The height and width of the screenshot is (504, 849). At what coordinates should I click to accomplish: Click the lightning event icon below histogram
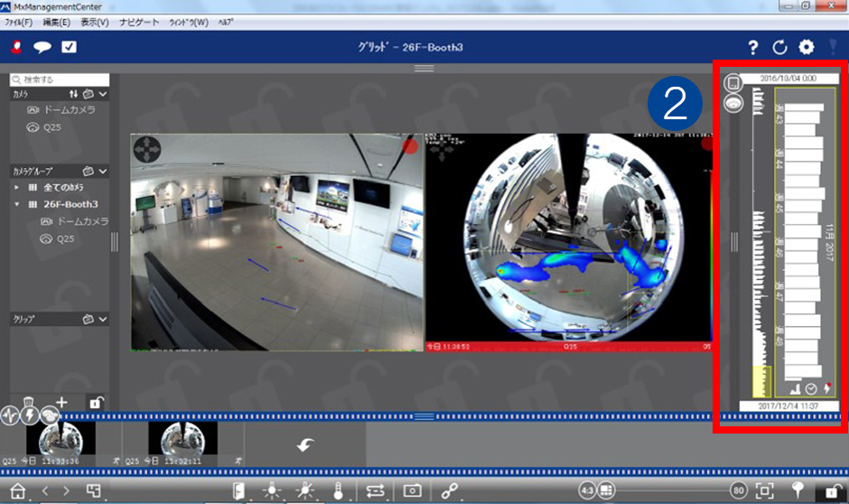point(827,387)
